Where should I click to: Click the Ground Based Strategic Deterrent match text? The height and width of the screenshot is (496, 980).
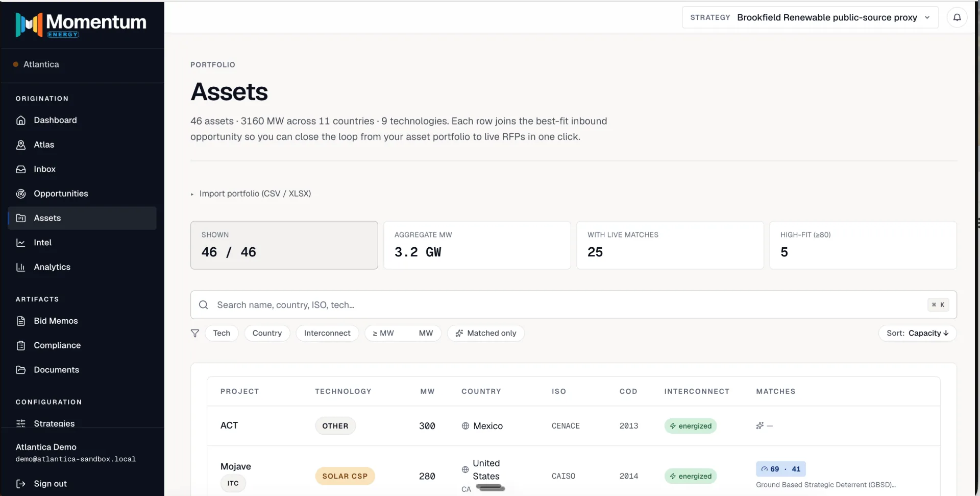826,485
